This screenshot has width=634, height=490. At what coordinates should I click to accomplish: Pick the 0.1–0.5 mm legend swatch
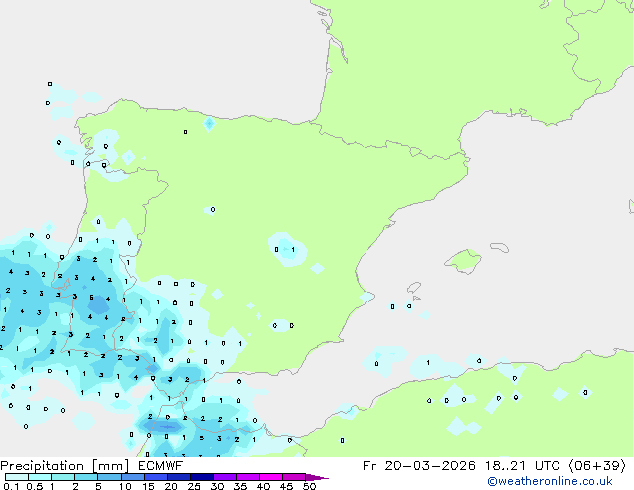click(17, 477)
